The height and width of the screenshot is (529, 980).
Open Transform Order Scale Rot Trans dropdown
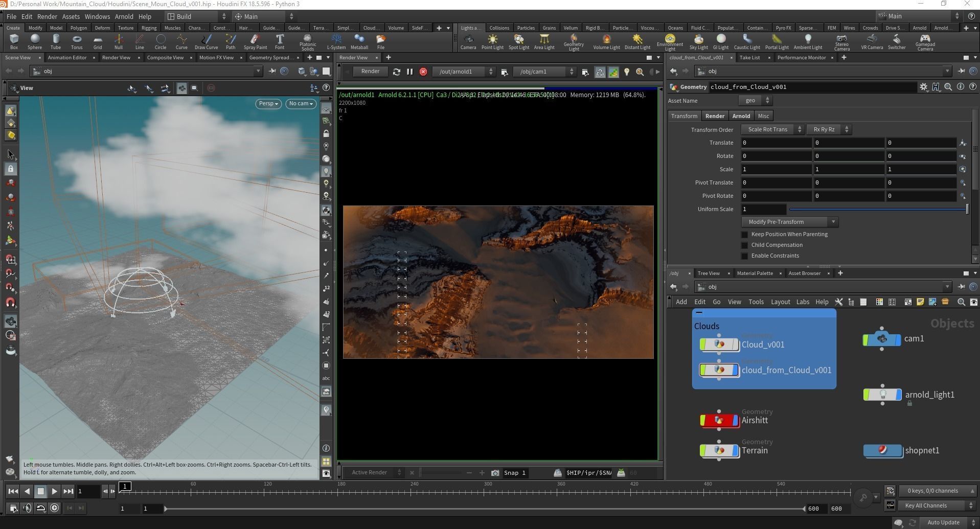772,129
